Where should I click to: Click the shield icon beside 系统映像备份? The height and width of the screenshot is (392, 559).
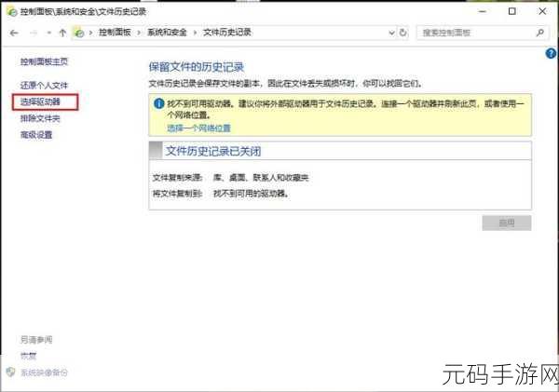[x=10, y=372]
